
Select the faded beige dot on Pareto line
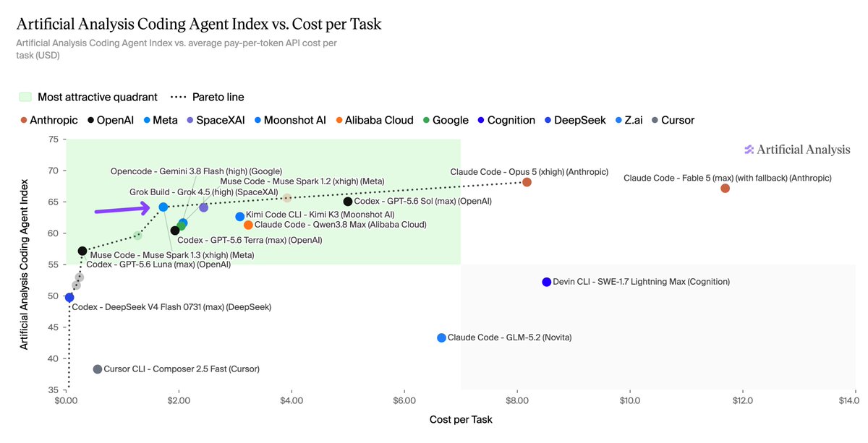coord(287,197)
